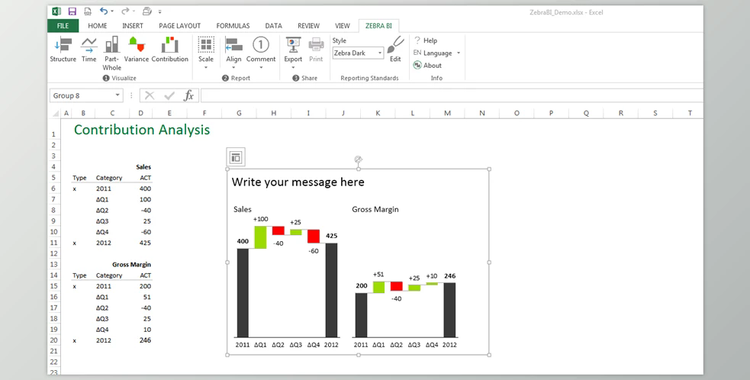Click the select-all corner of the grid
The width and height of the screenshot is (750, 380).
pyautogui.click(x=55, y=113)
